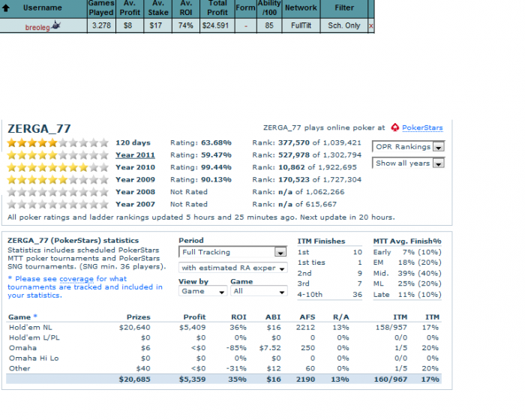Open the Game filter All dropdown
Viewport: 525px width, 420px height.
[258, 291]
